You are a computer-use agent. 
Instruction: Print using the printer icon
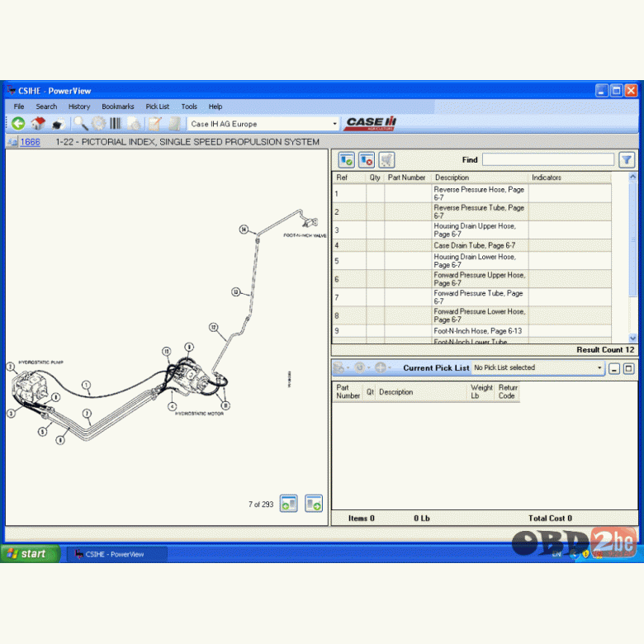point(59,124)
